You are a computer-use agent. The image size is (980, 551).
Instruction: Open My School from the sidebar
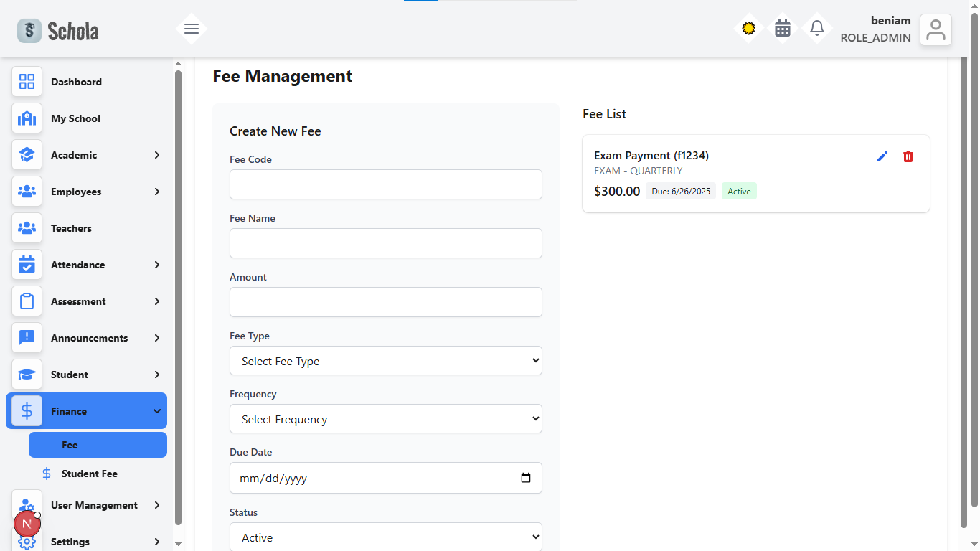[x=86, y=118]
